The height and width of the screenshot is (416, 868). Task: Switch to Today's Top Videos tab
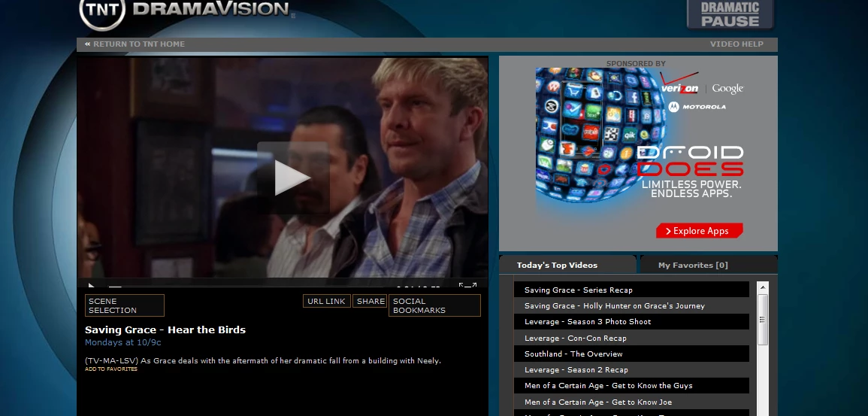567,265
